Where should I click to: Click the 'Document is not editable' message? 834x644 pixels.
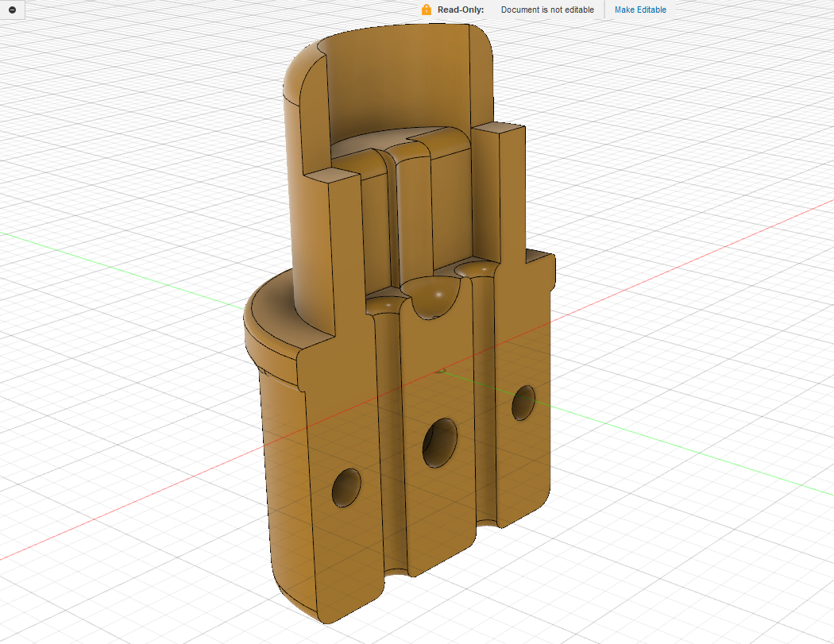547,10
